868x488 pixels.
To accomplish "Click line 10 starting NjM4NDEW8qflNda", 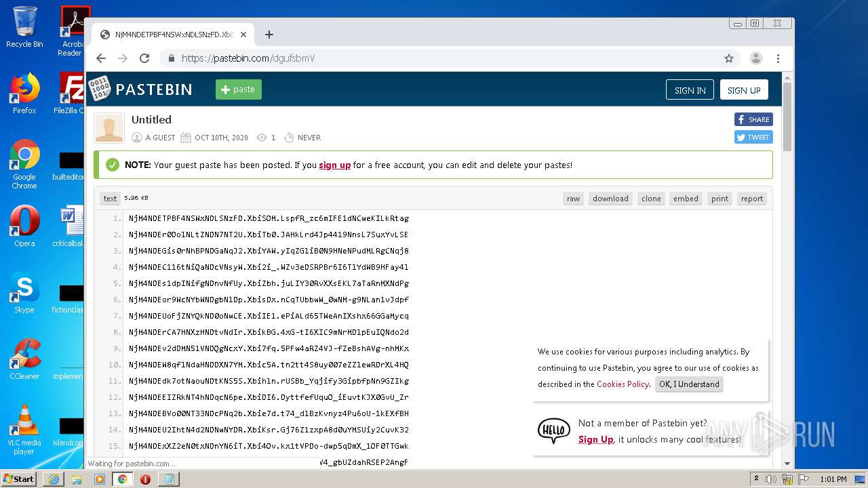I will coord(269,365).
